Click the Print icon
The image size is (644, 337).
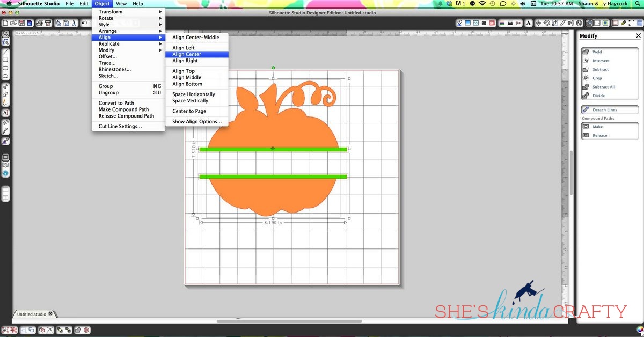tap(40, 23)
